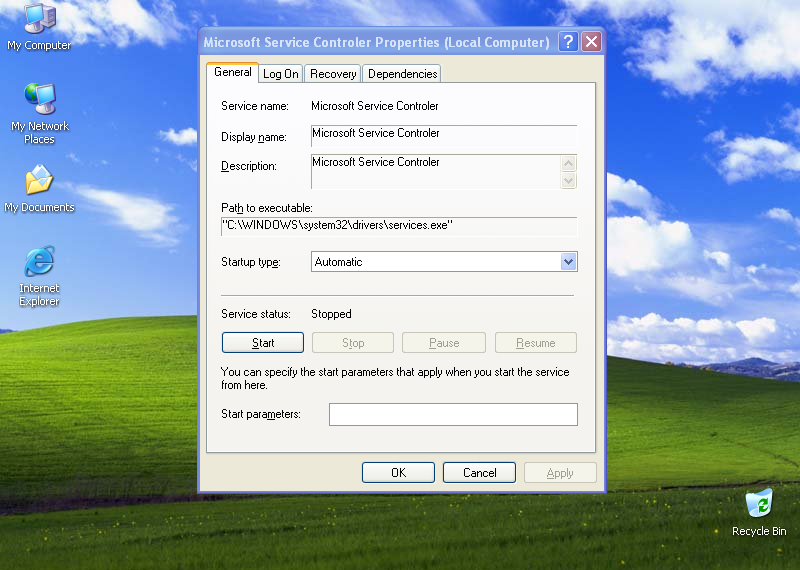
Task: Click the Path to executable field
Action: [399, 226]
